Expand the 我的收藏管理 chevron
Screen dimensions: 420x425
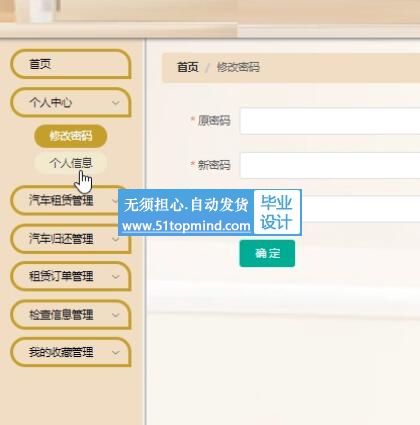pyautogui.click(x=115, y=353)
